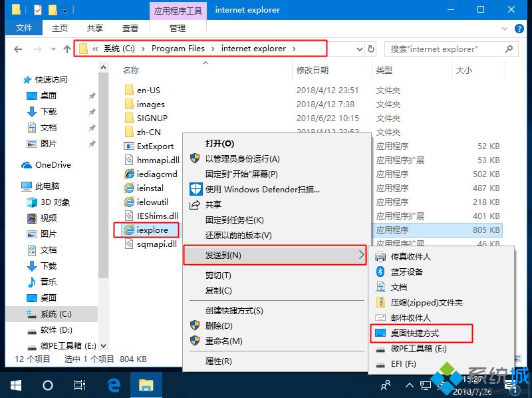Click the SIGNUP folder icon

point(129,118)
